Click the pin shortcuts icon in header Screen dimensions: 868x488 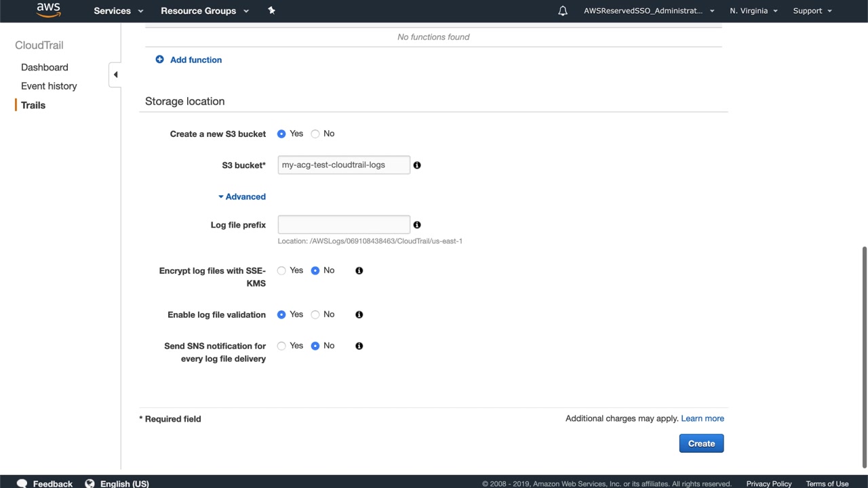[271, 10]
